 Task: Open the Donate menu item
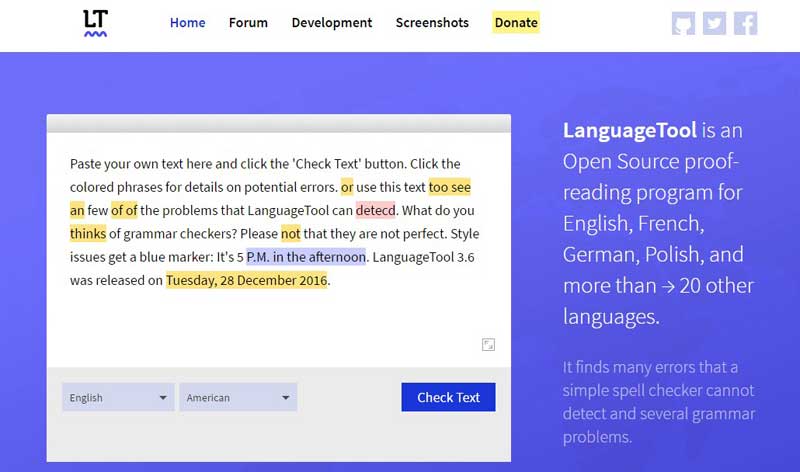516,22
